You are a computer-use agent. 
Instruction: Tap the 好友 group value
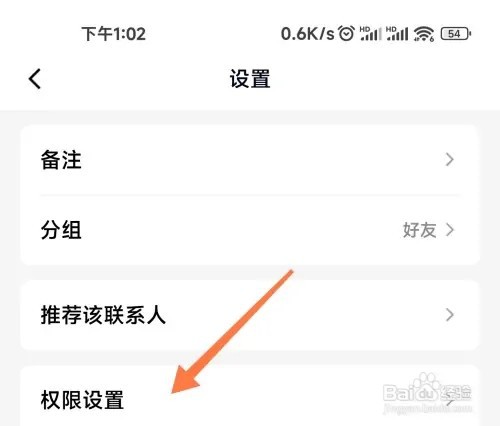coord(419,230)
